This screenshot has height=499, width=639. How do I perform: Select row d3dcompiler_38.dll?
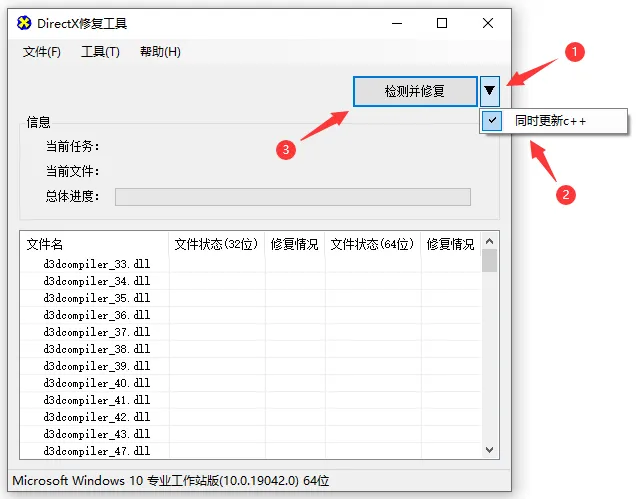point(251,349)
